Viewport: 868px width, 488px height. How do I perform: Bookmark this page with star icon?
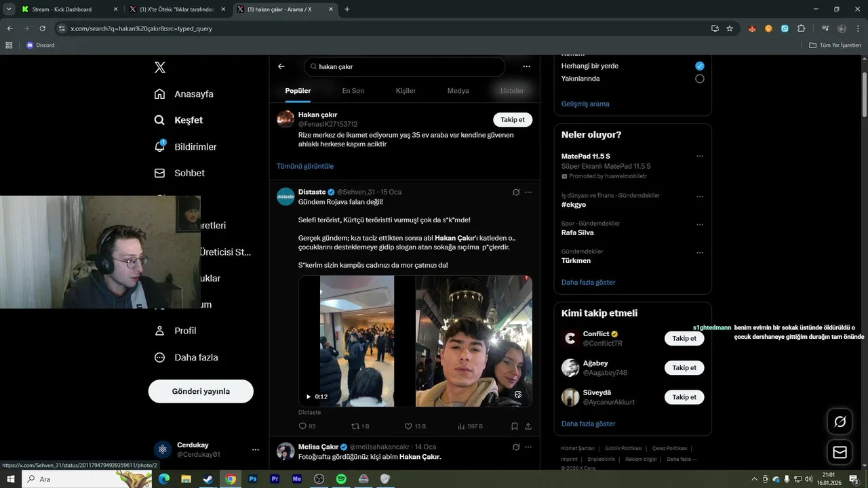coord(730,28)
